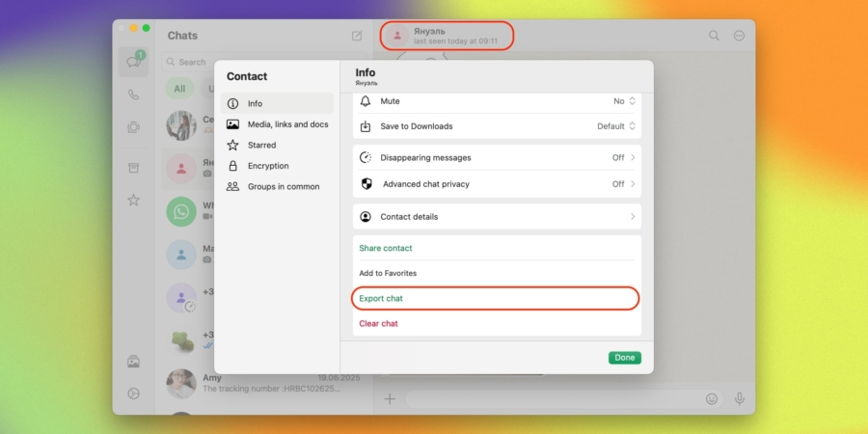Open the chat options ellipsis menu

[739, 36]
